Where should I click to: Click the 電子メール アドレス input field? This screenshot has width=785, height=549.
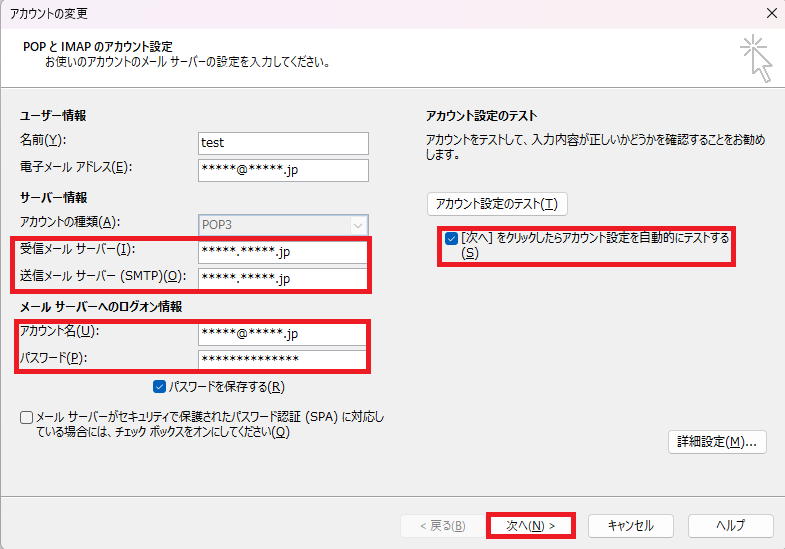tap(283, 170)
